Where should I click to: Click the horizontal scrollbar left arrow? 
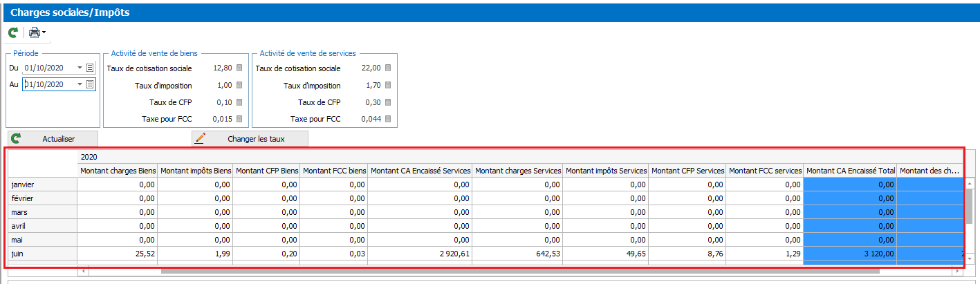83,272
